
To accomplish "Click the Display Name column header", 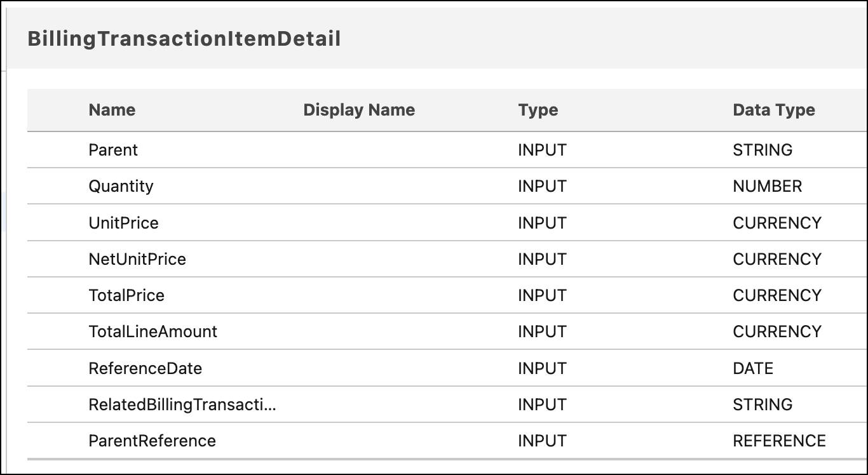I will 360,110.
